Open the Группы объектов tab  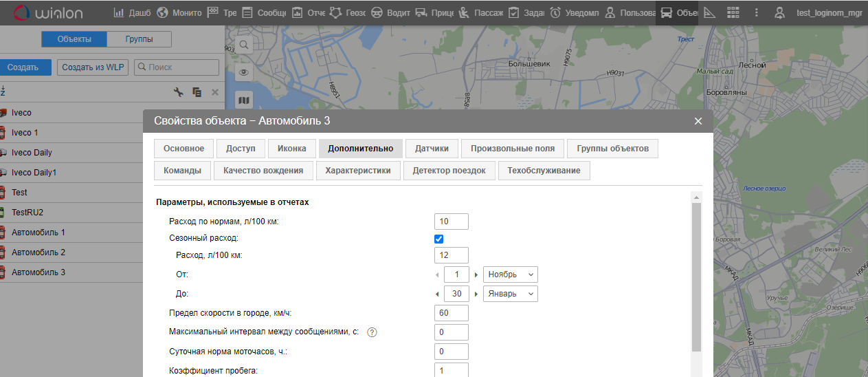click(612, 149)
